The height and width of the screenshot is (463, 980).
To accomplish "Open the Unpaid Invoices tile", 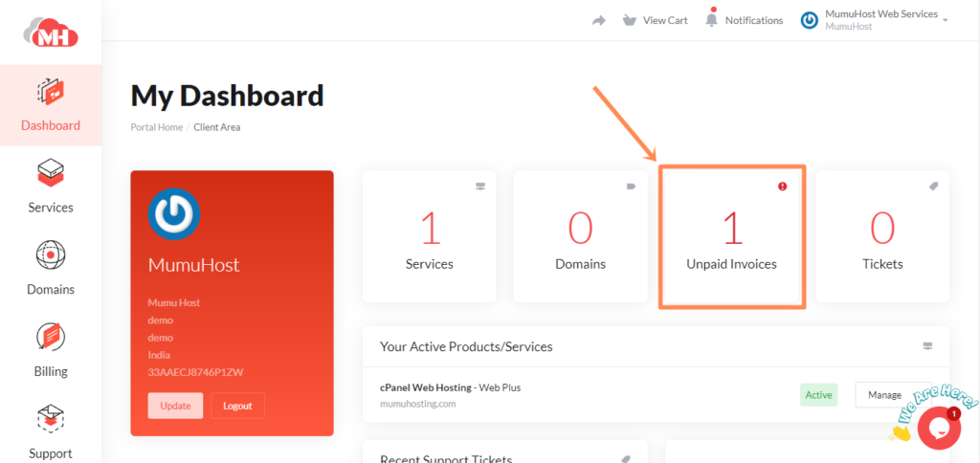I will [731, 237].
